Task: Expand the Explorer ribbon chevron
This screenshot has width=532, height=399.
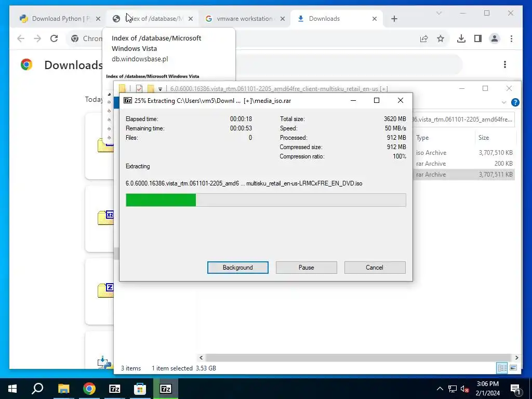Action: pos(504,102)
